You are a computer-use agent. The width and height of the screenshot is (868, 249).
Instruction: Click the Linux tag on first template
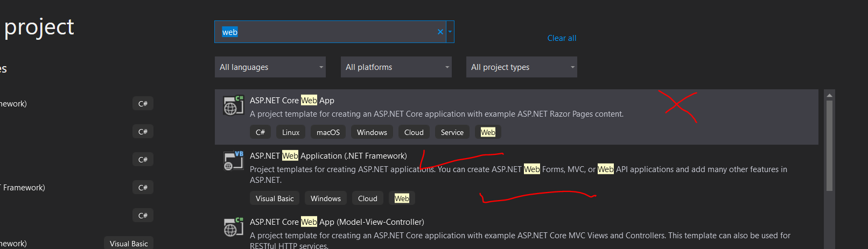[x=291, y=132]
